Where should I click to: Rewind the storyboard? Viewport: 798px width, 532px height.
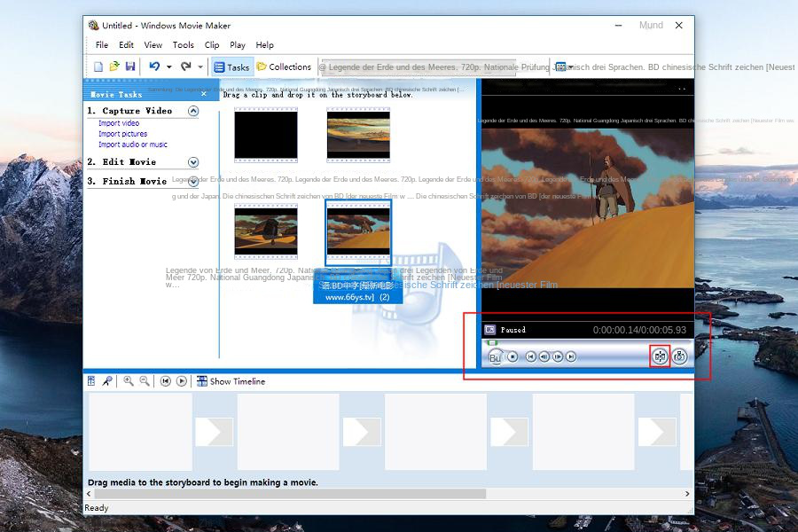coord(166,380)
